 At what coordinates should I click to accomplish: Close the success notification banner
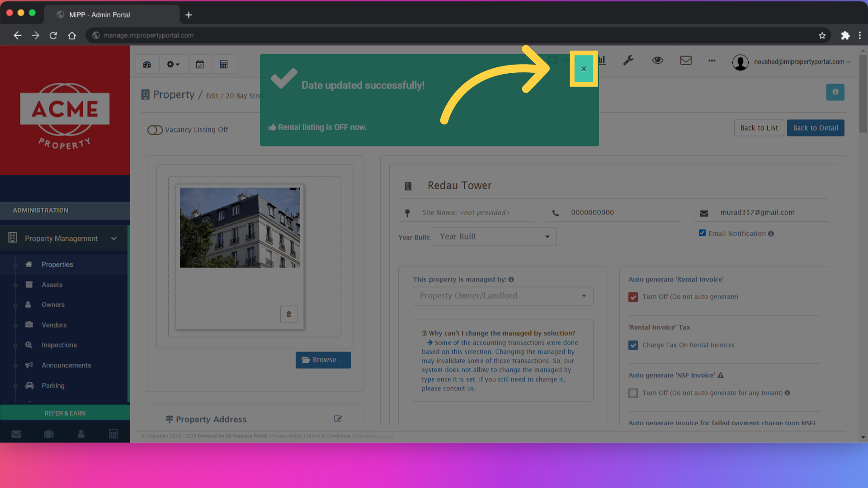click(x=584, y=69)
